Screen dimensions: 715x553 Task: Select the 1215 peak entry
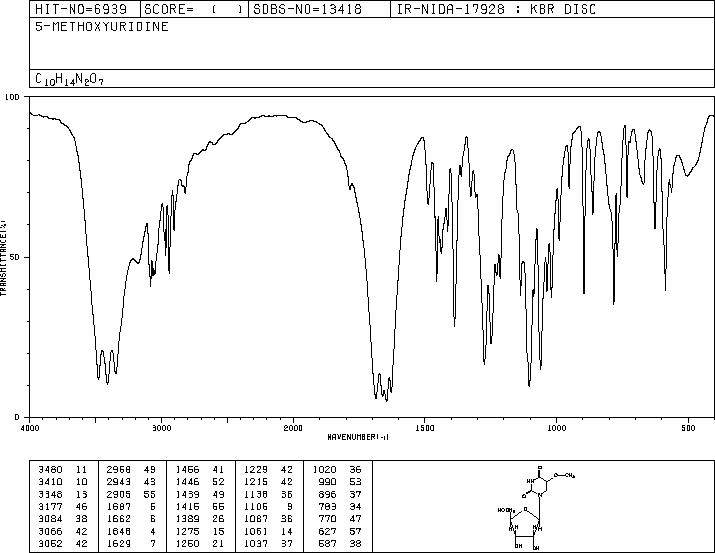pyautogui.click(x=268, y=482)
